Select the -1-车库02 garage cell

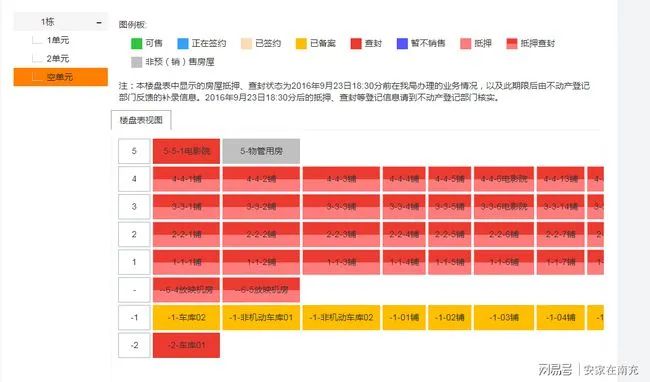[x=186, y=317]
